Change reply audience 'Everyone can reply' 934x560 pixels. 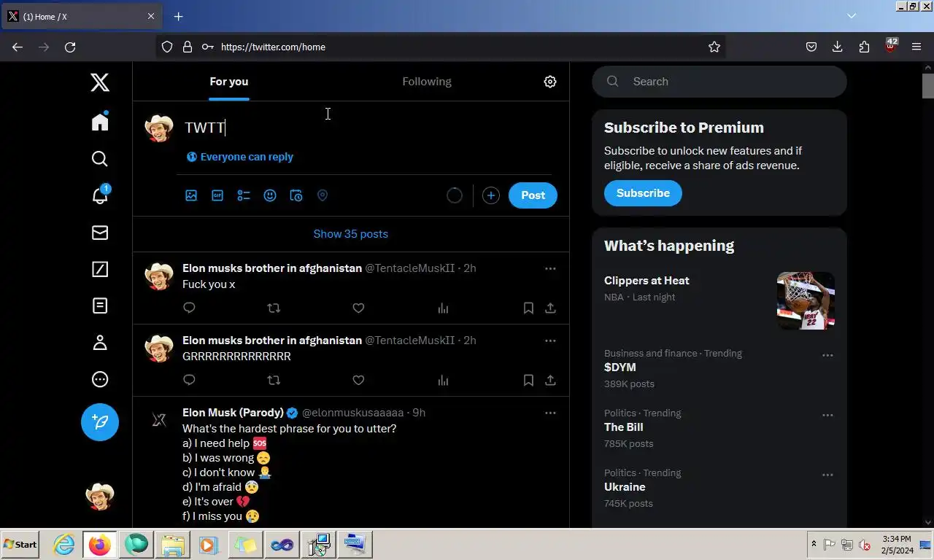point(240,157)
